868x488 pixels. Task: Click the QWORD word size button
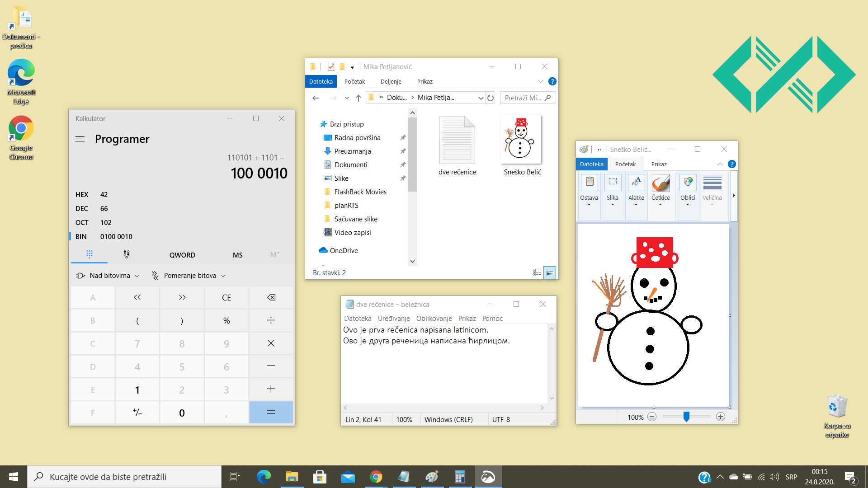click(x=182, y=255)
